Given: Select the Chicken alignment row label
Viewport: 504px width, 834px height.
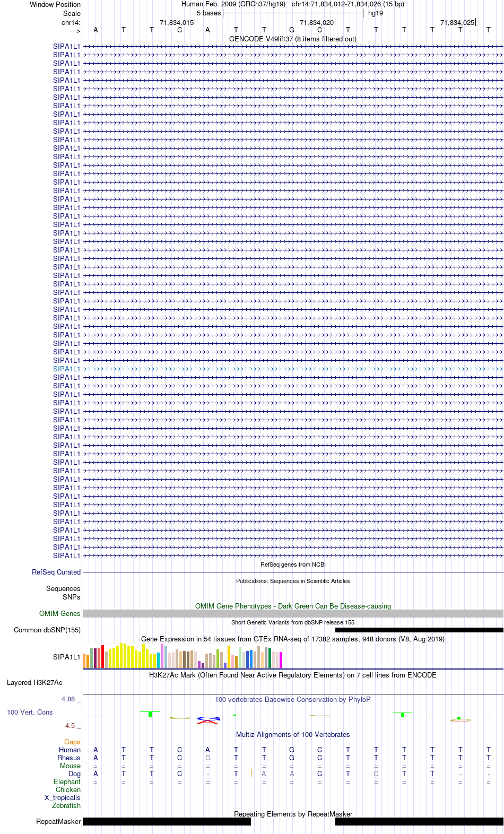Looking at the screenshot, I should click(x=68, y=789).
